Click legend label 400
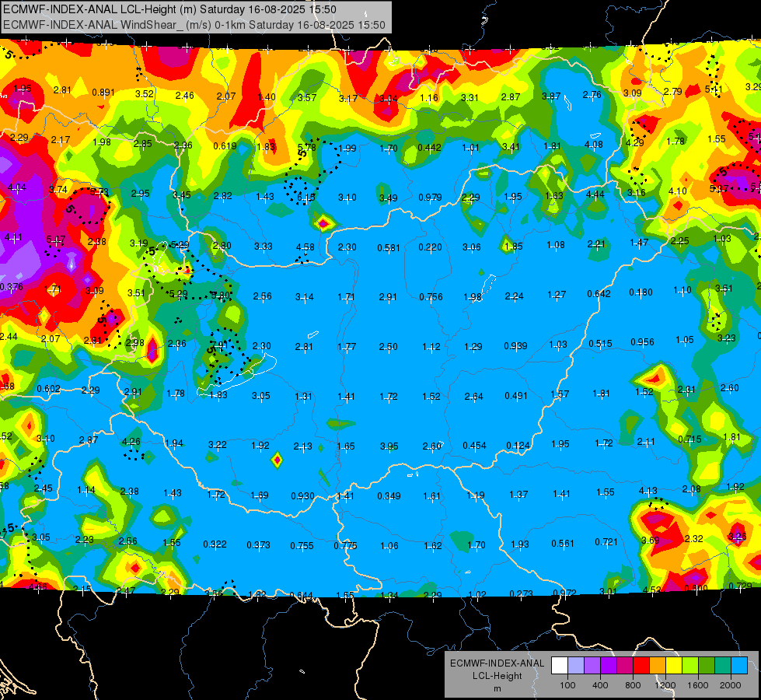Screen dimensions: 761x700 (600, 685)
